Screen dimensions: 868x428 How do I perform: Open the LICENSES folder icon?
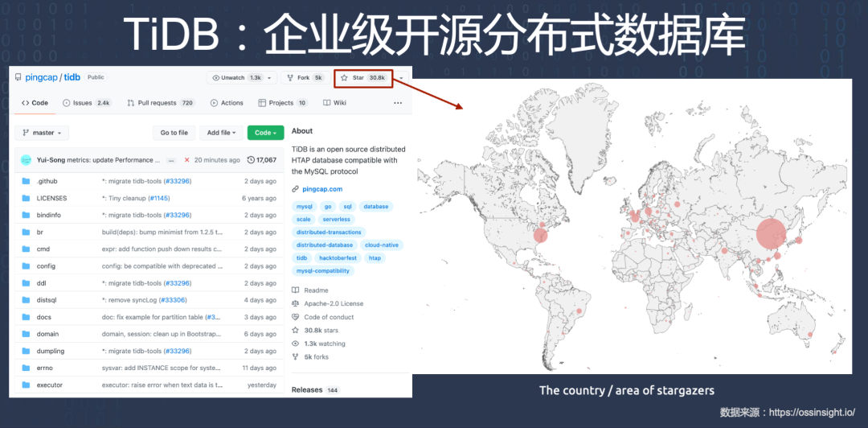[x=26, y=199]
